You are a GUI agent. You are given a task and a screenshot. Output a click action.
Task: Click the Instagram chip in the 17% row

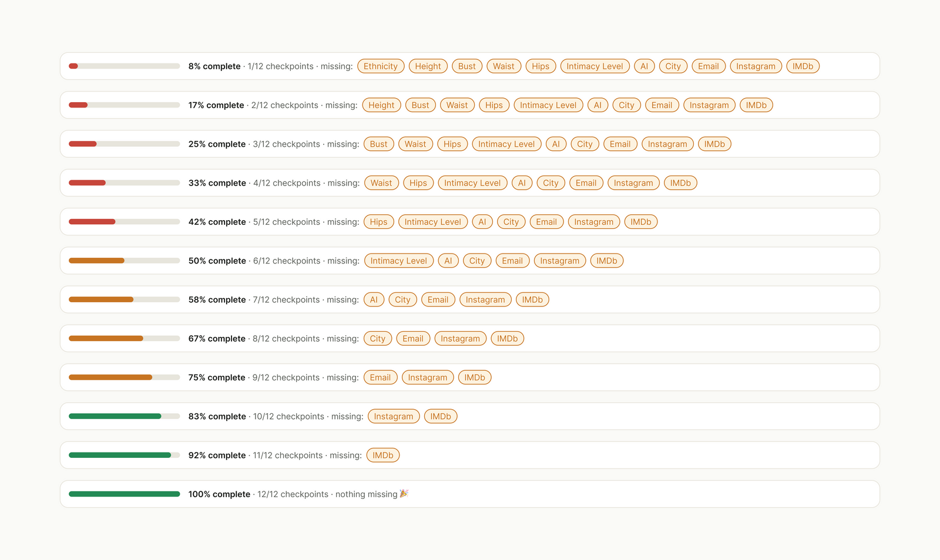(709, 105)
